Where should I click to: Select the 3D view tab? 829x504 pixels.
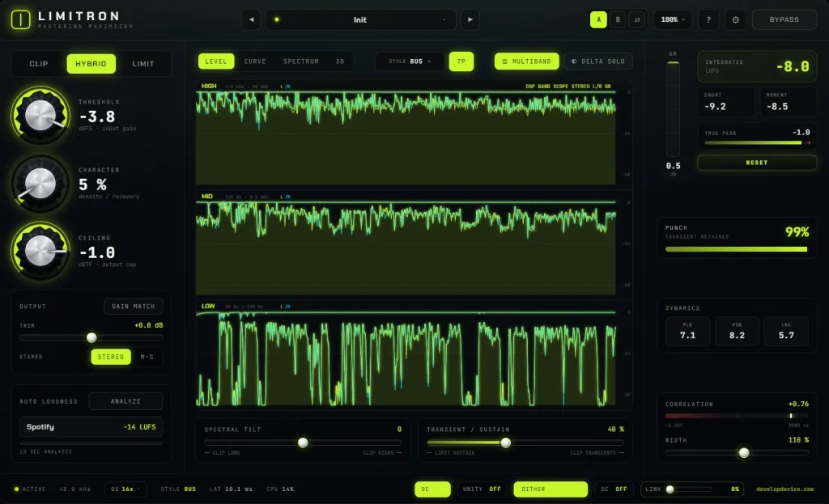click(x=340, y=61)
